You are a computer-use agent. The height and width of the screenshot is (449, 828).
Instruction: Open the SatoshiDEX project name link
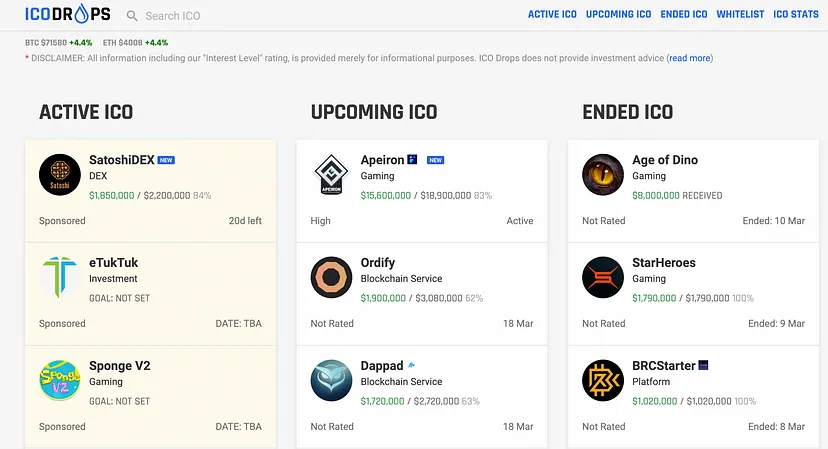pyautogui.click(x=120, y=160)
